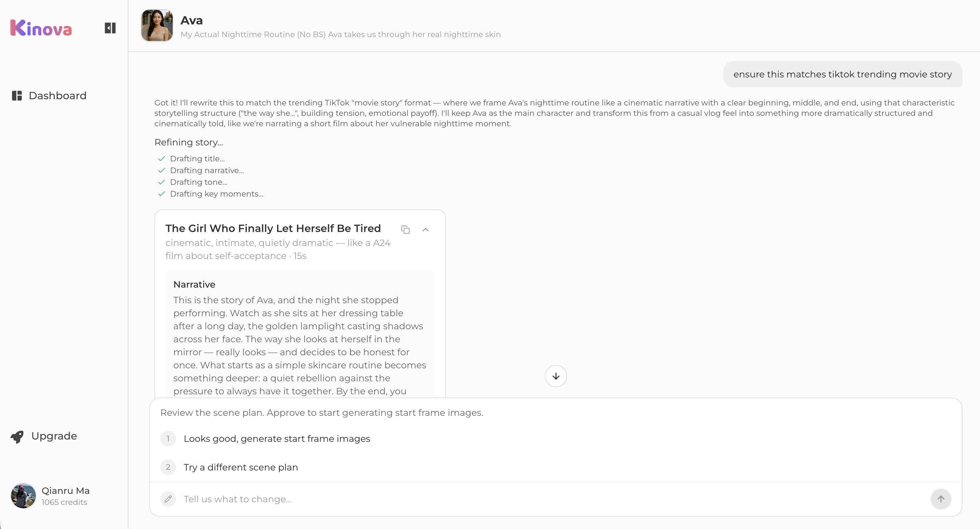Open Ava's avatar thumbnail
Screen dimensions: 980x529
click(x=157, y=25)
